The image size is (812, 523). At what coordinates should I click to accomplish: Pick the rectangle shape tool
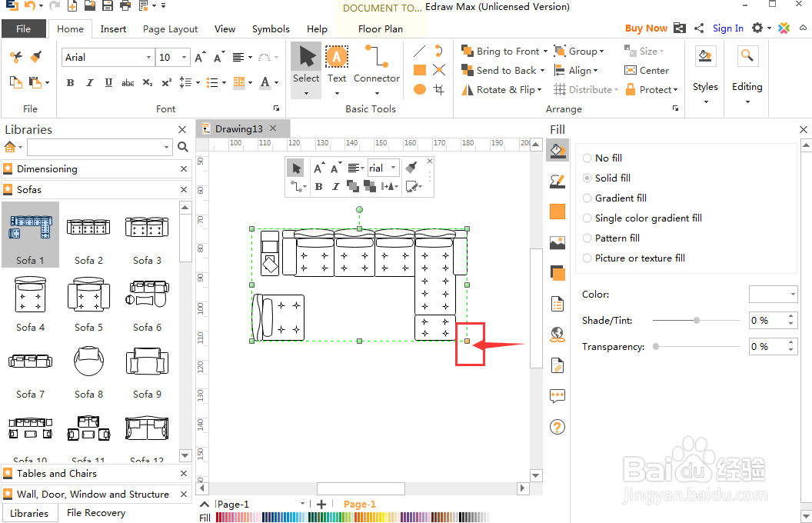[420, 70]
